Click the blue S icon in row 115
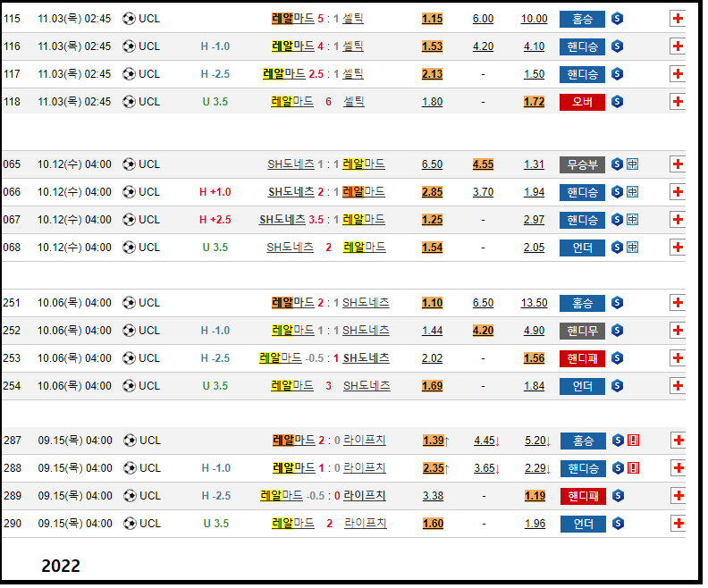 617,19
